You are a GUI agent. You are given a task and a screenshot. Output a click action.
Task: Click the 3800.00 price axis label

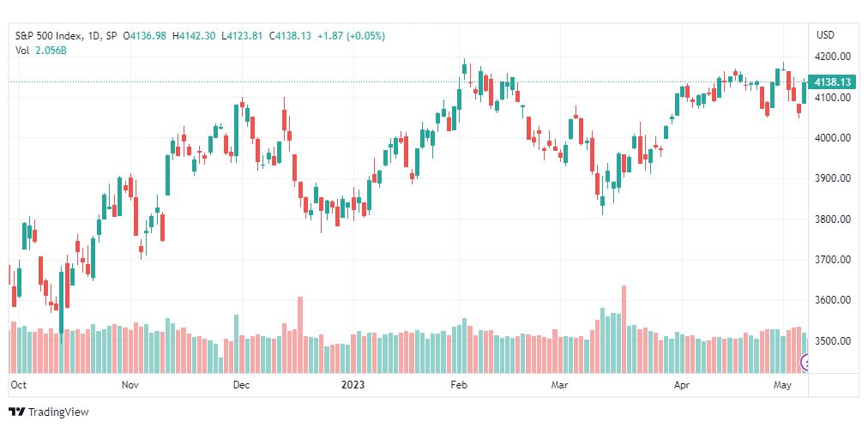833,219
